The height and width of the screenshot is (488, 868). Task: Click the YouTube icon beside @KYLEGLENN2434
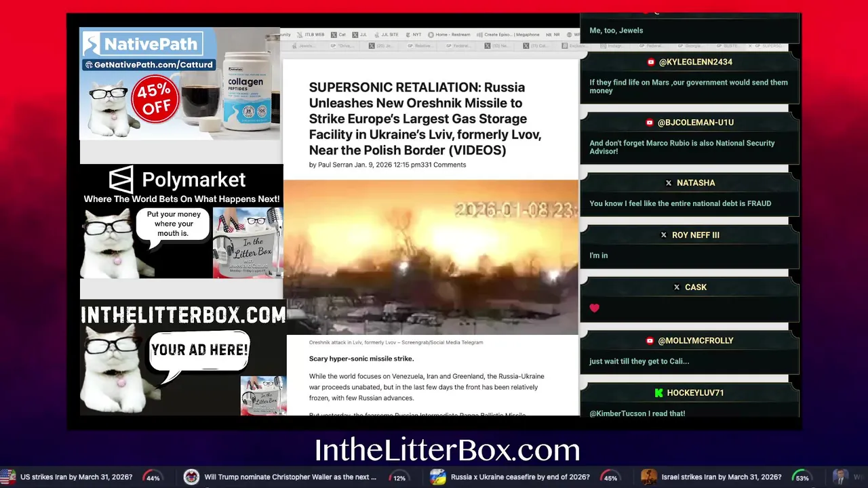click(x=651, y=62)
